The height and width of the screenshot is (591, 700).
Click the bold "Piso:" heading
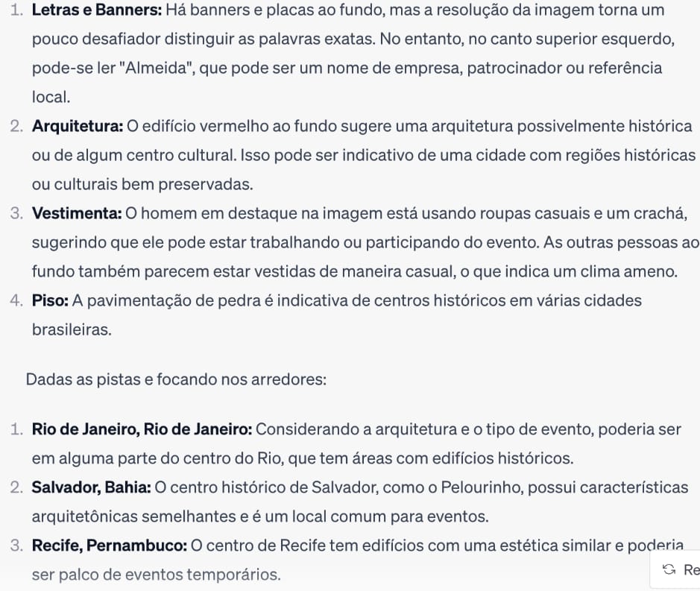tap(51, 300)
